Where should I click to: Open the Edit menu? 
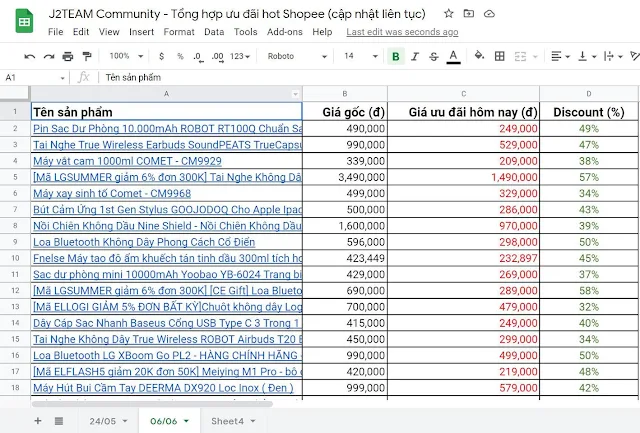(x=81, y=32)
